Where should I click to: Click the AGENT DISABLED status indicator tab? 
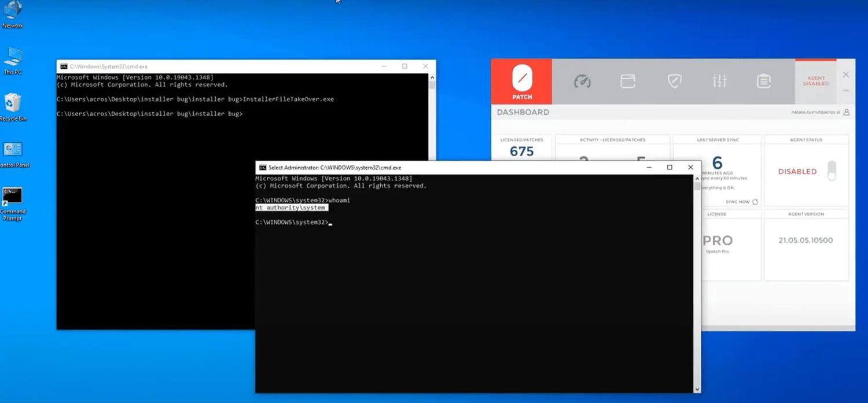click(x=816, y=81)
